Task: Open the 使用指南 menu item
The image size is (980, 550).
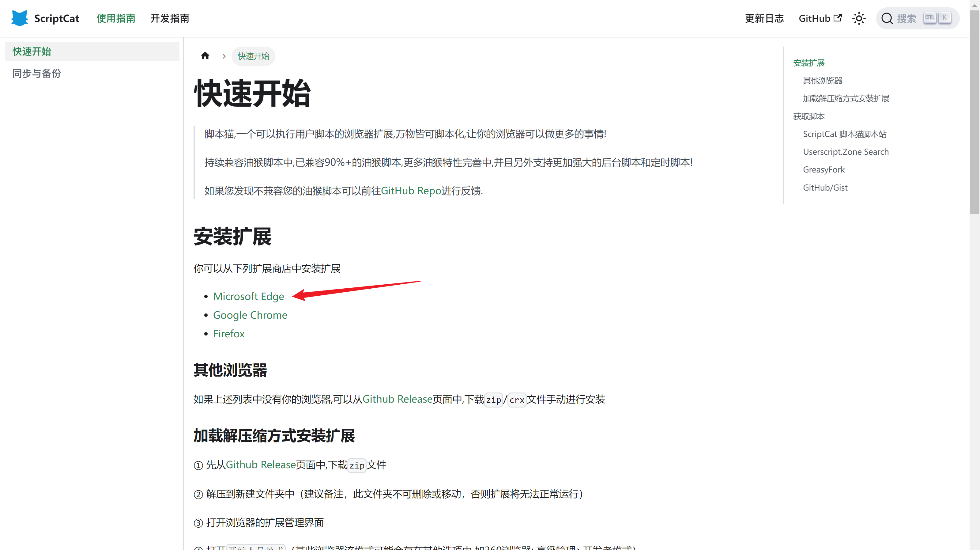Action: pos(116,18)
